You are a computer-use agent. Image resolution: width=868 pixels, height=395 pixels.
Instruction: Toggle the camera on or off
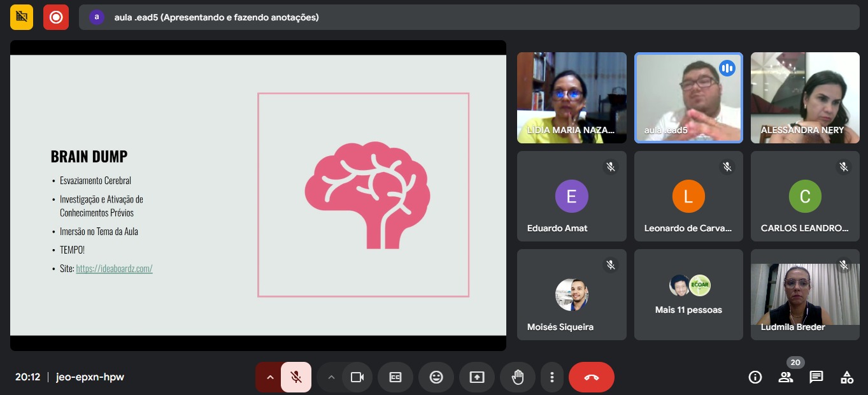(357, 377)
